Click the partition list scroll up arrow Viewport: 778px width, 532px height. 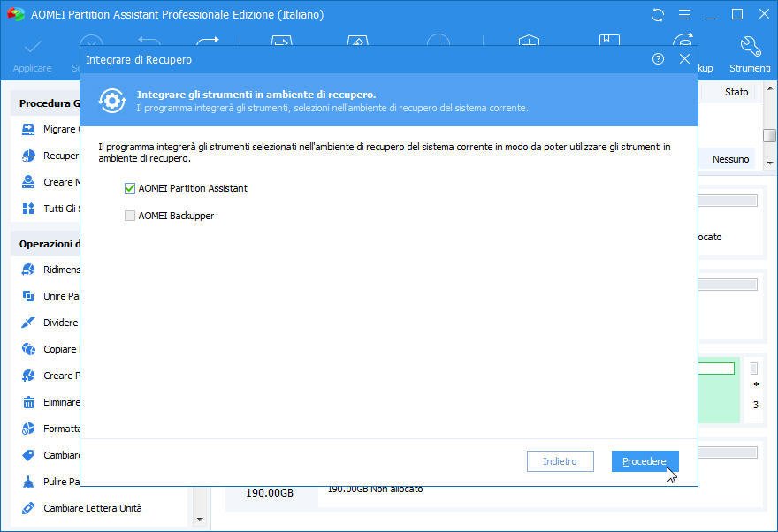click(x=769, y=88)
